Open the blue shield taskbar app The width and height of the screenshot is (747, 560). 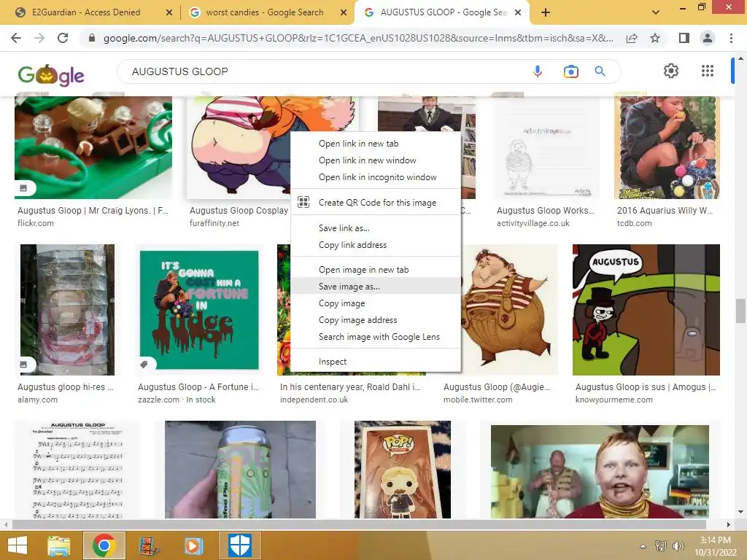click(240, 545)
